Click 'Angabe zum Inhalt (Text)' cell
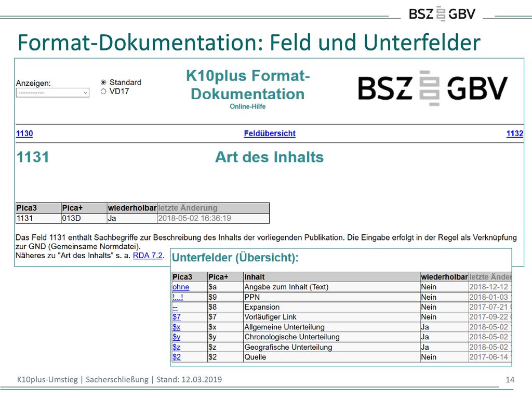The height and width of the screenshot is (399, 532). (x=331, y=287)
